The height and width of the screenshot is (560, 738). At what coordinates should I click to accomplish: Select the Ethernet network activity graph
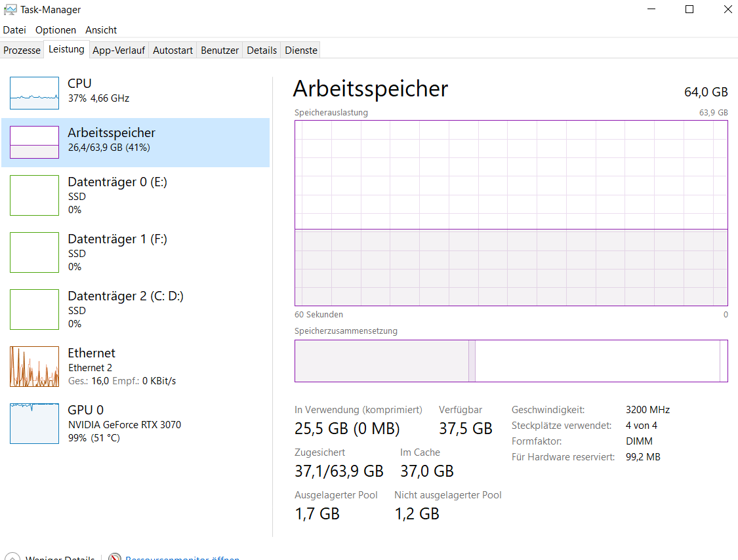[34, 367]
